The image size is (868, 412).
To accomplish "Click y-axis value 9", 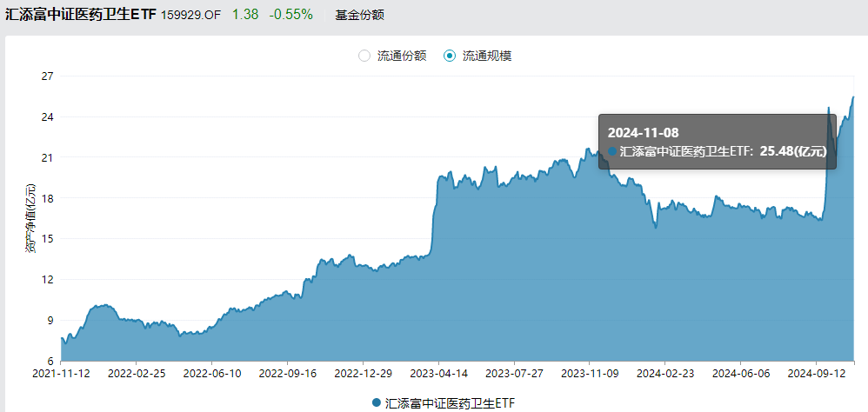I will click(x=50, y=320).
